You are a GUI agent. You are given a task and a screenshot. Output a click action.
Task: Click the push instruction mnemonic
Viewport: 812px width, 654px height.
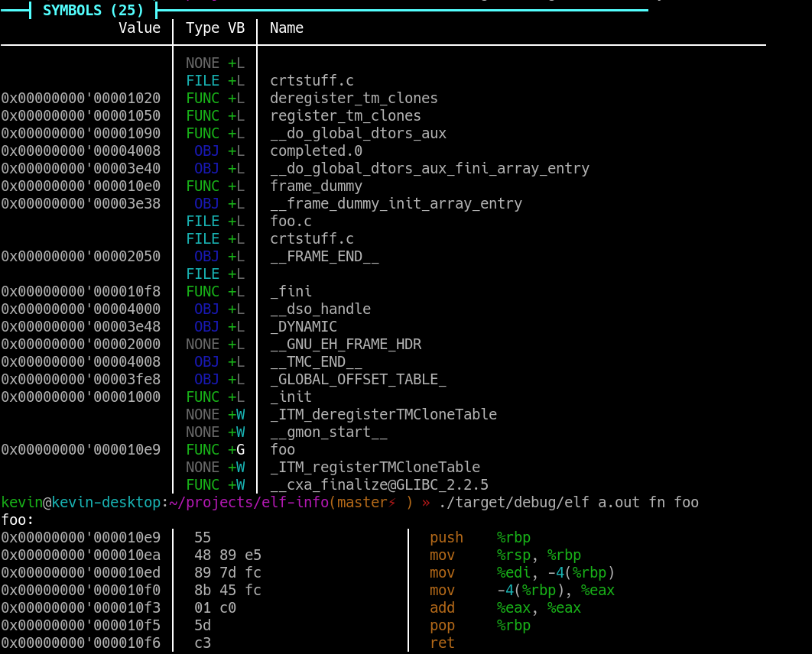click(447, 538)
